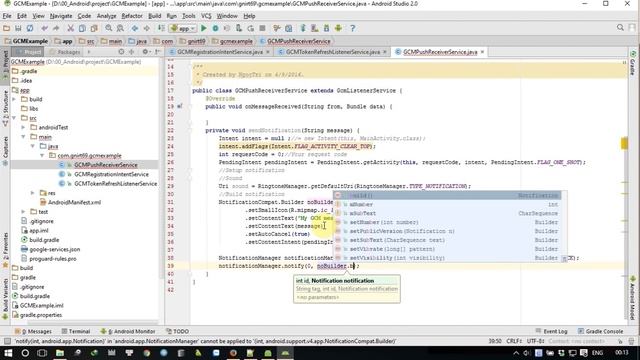Click the navigate Back arrow icon
Viewport: 640px width, 360px height.
[x=135, y=28]
